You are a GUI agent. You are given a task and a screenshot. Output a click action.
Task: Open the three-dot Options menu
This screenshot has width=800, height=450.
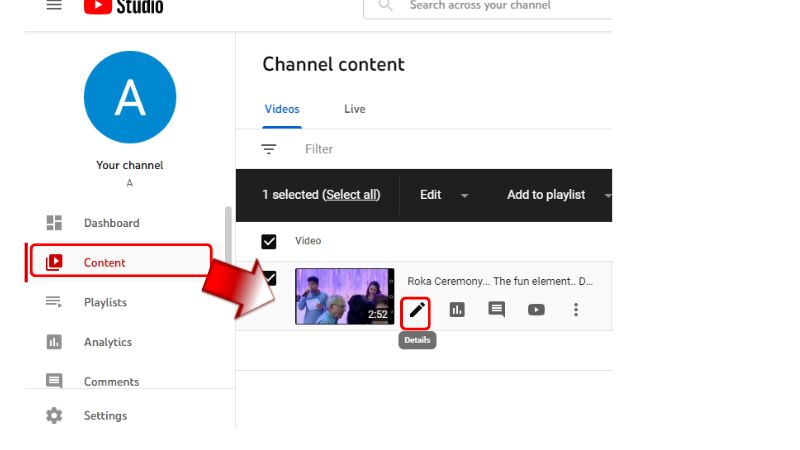(576, 310)
